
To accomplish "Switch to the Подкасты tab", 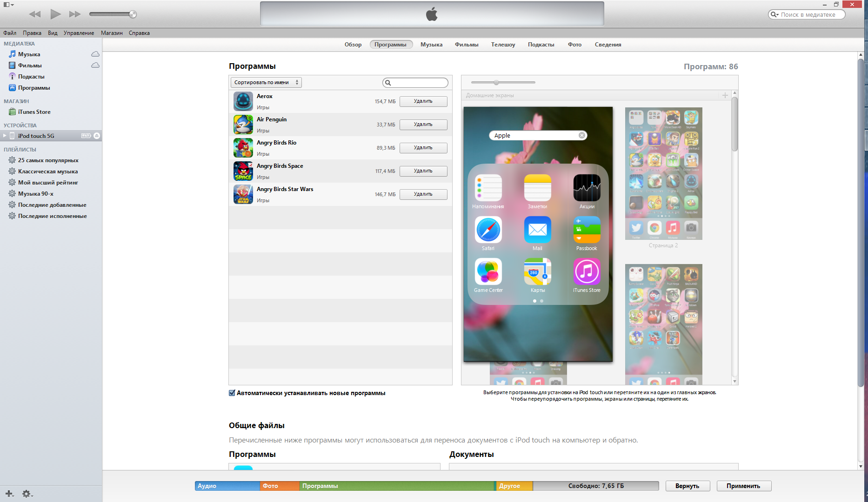I will click(541, 45).
